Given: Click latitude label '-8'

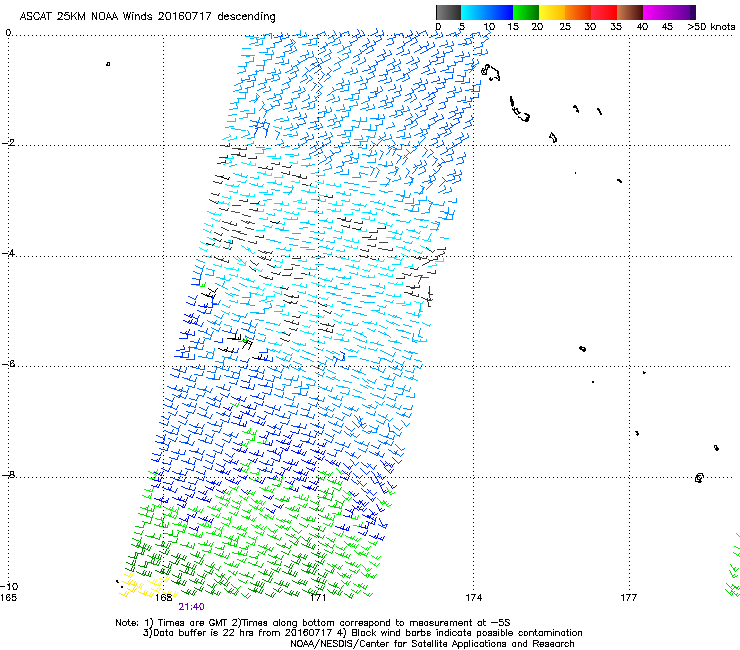Looking at the screenshot, I should [8, 474].
